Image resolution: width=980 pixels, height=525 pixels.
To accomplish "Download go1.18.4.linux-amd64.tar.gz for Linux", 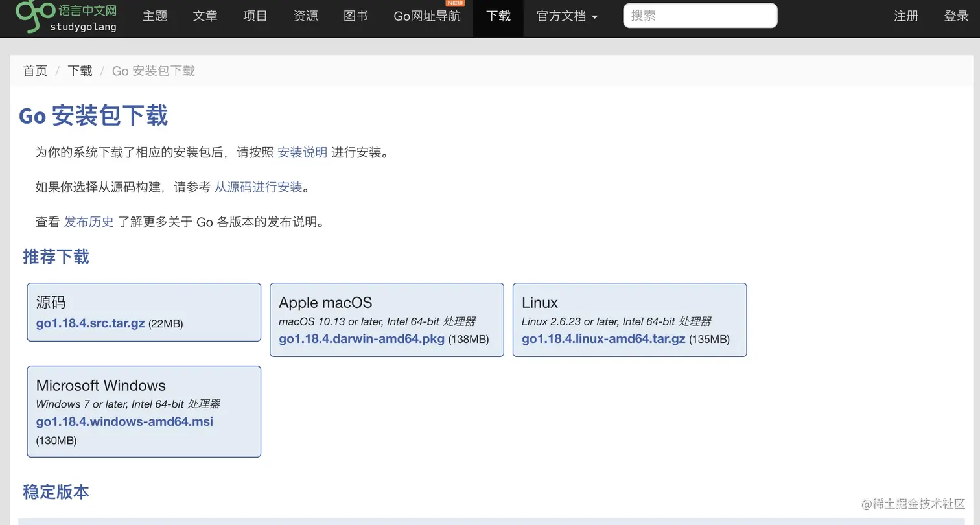I will (x=603, y=339).
